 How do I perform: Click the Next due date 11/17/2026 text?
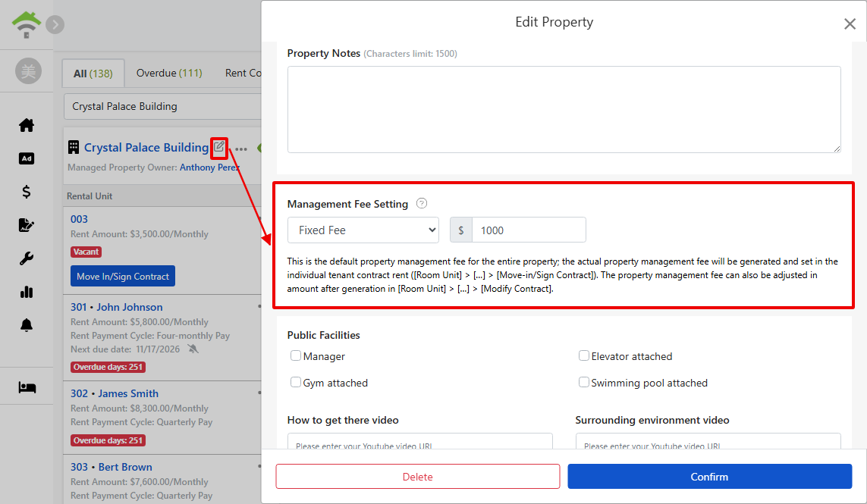[125, 349]
